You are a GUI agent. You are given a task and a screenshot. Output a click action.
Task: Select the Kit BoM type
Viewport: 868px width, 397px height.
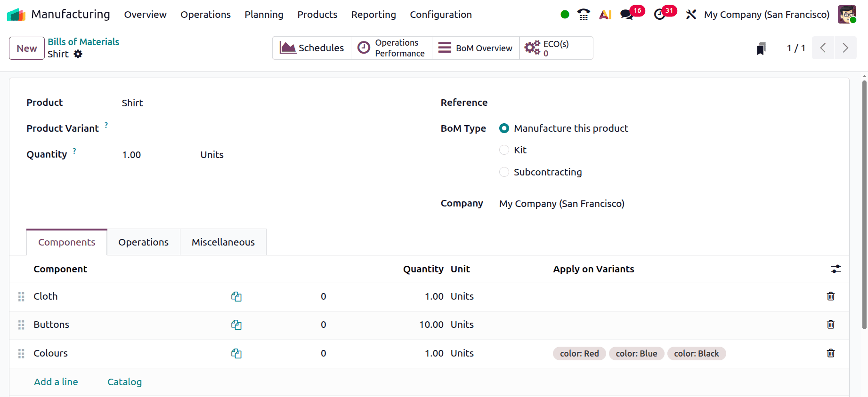tap(504, 150)
